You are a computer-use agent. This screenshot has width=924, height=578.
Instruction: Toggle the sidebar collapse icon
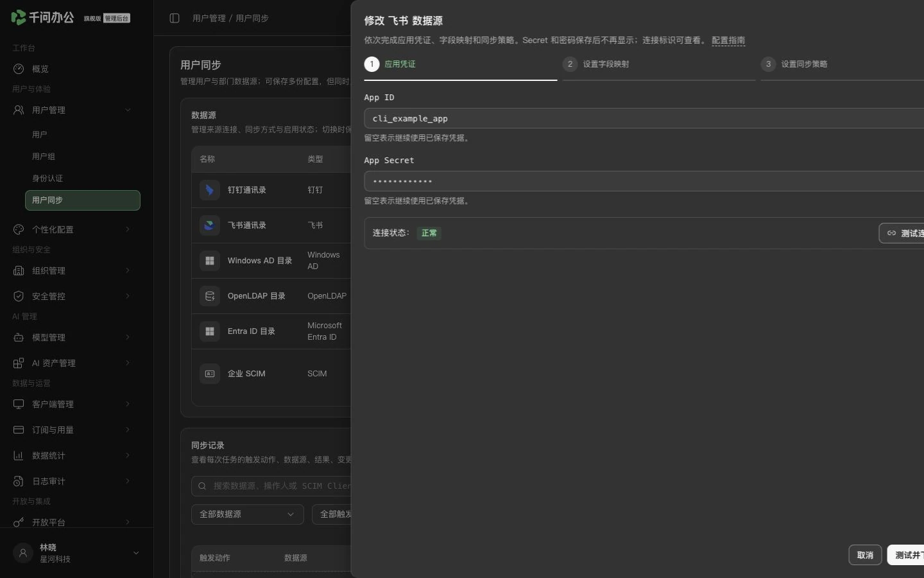(175, 18)
